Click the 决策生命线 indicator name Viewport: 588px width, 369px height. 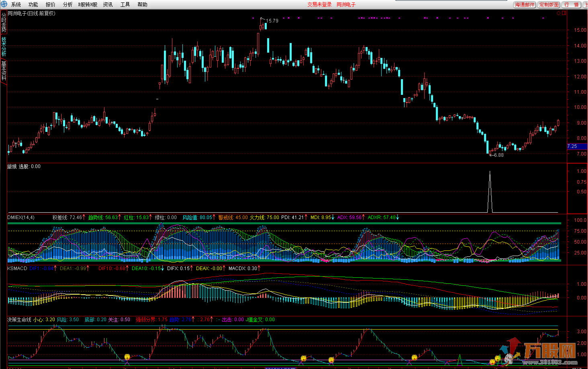tap(19, 320)
